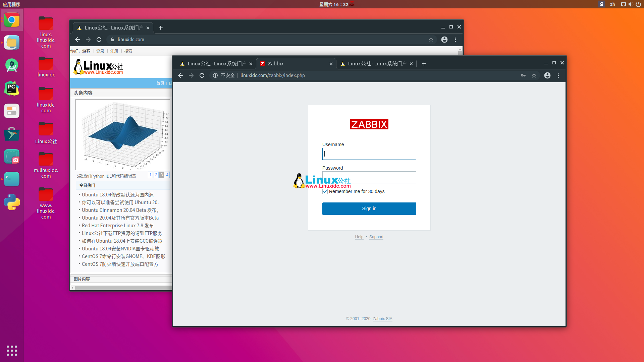
Task: Open 如何在Ubuntu 18.04上安装GCC编译器 article
Action: pyautogui.click(x=122, y=241)
